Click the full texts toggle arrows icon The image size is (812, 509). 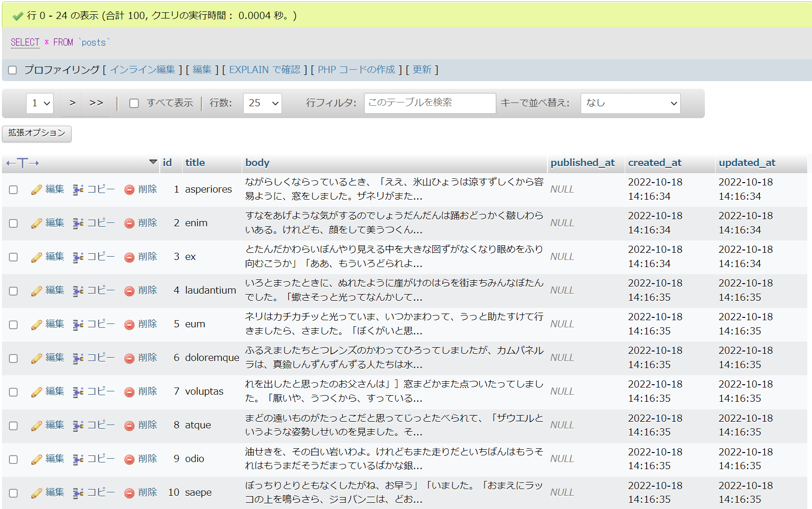[22, 163]
